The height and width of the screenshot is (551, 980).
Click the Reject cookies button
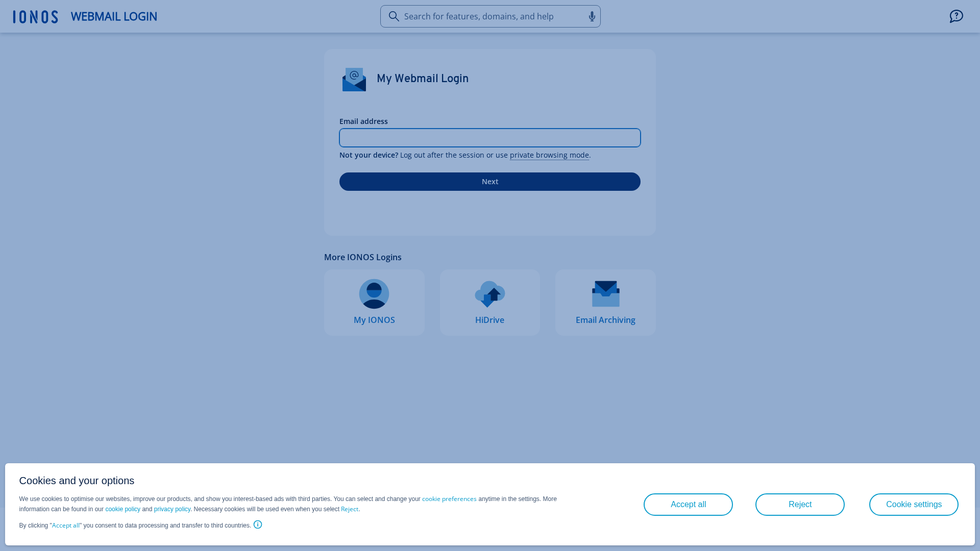coord(800,505)
